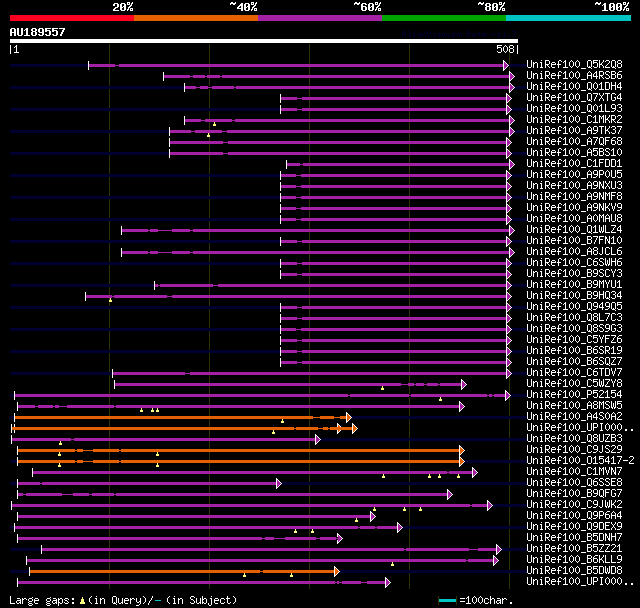The image size is (640, 608).
Task: Click the UniRef100_C5WZY8 hit
Action: [574, 384]
